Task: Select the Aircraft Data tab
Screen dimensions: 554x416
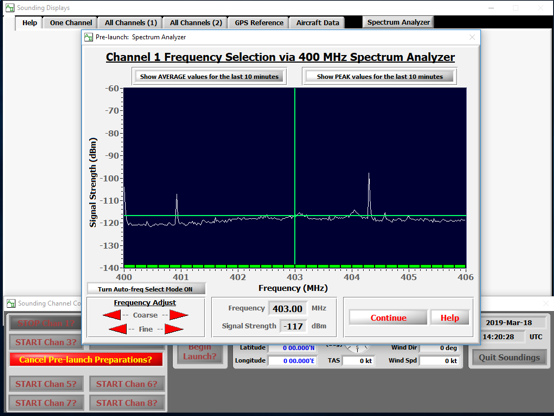Action: click(x=317, y=23)
